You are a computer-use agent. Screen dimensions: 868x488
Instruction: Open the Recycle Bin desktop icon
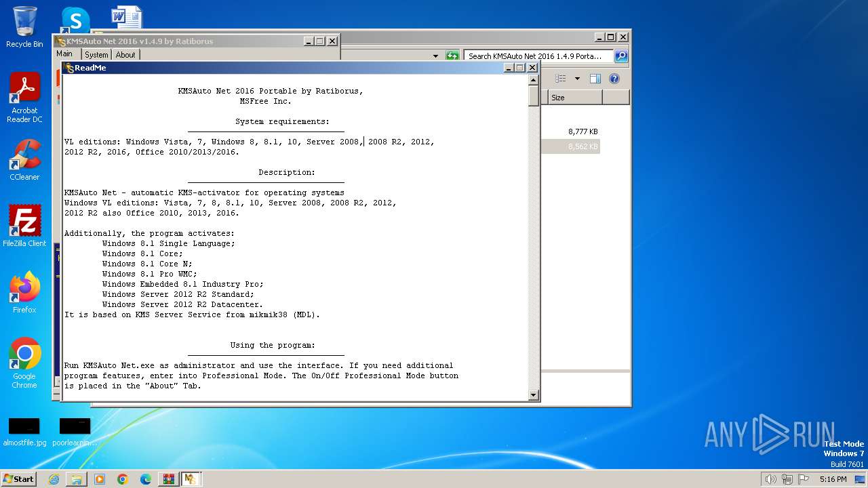pos(24,27)
